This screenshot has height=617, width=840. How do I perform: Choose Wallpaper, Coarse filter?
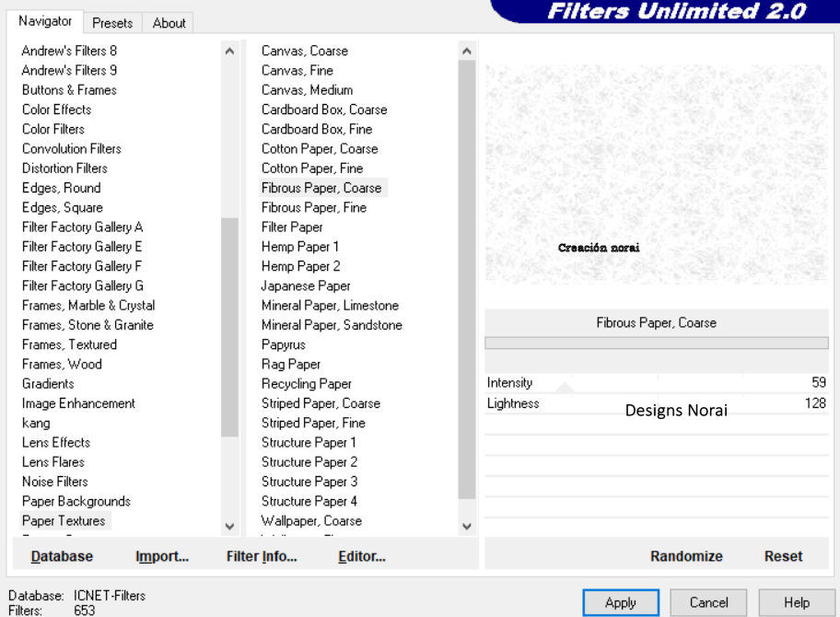(311, 520)
